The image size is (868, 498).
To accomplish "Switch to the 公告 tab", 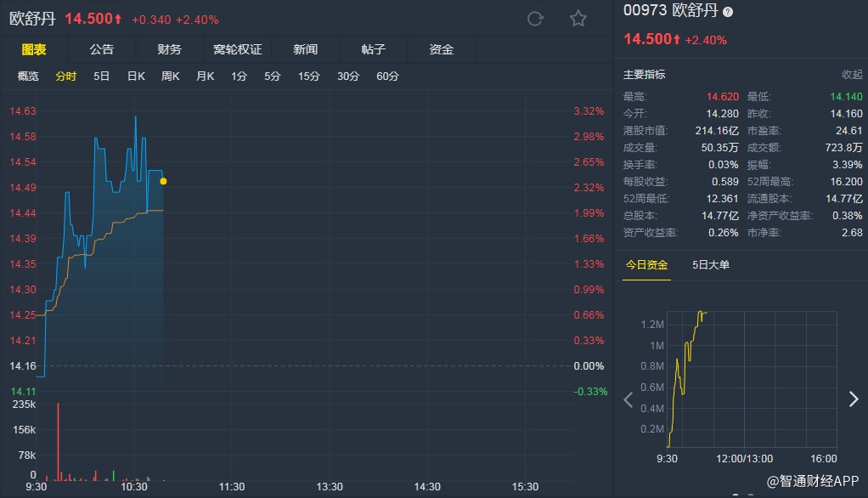I will [101, 49].
